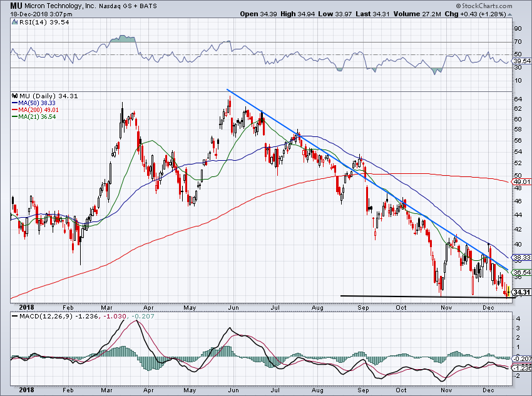Click the 70 overbought level on the RSI axis

click(x=518, y=42)
